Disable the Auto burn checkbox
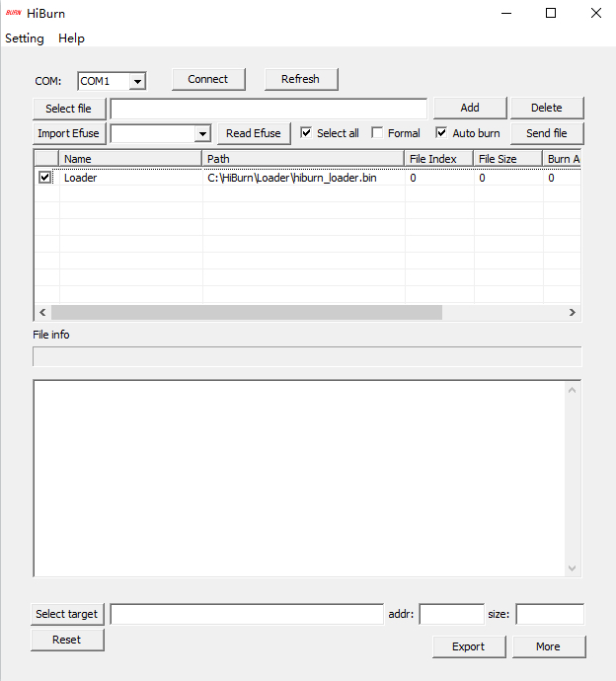 [441, 133]
